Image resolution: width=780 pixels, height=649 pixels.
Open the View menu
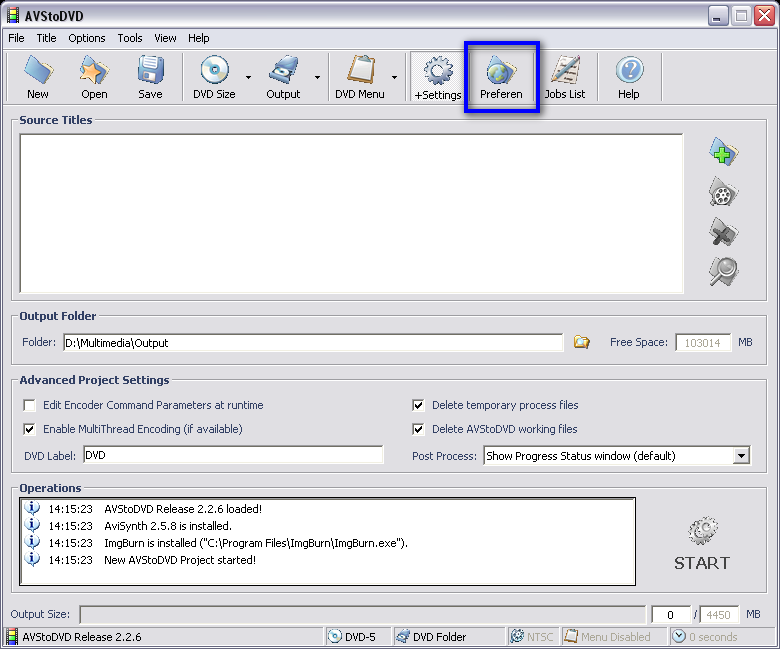(165, 38)
